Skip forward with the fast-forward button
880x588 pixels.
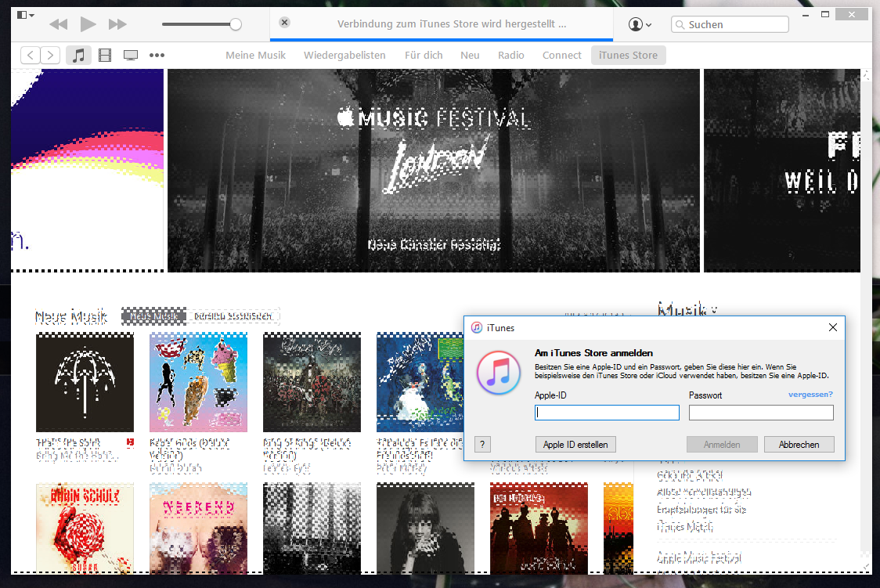[x=117, y=24]
